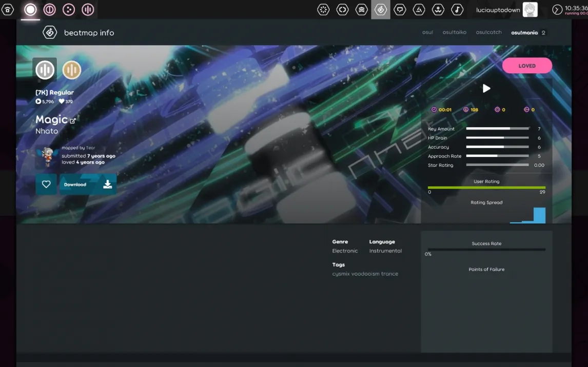Open the now playing music note icon
The image size is (588, 367).
tap(457, 9)
